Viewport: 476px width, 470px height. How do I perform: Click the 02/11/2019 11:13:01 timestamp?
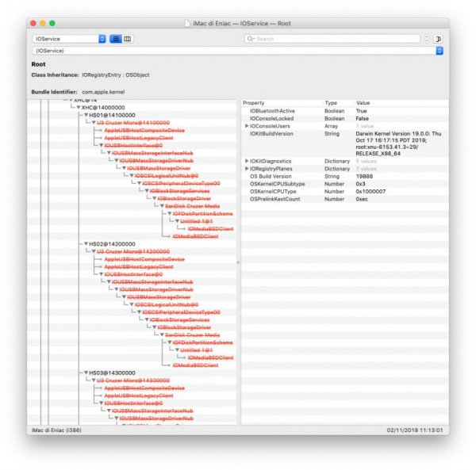pos(415,430)
